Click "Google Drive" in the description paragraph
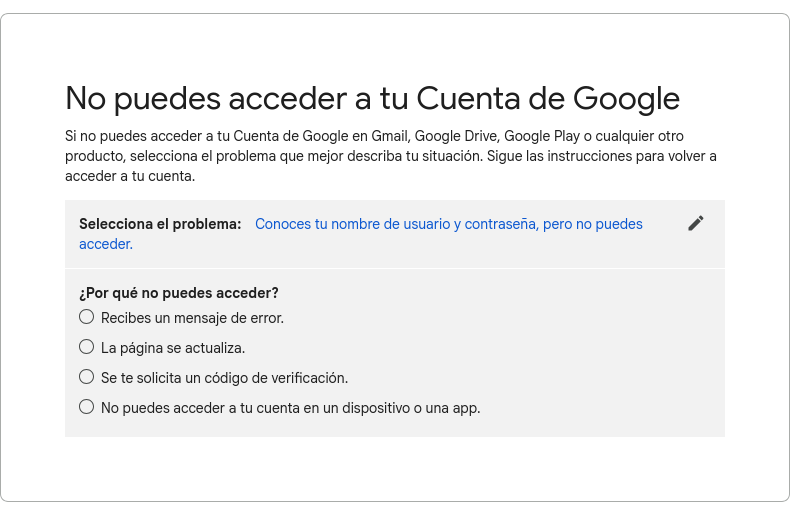The height and width of the screenshot is (512, 797). 455,136
